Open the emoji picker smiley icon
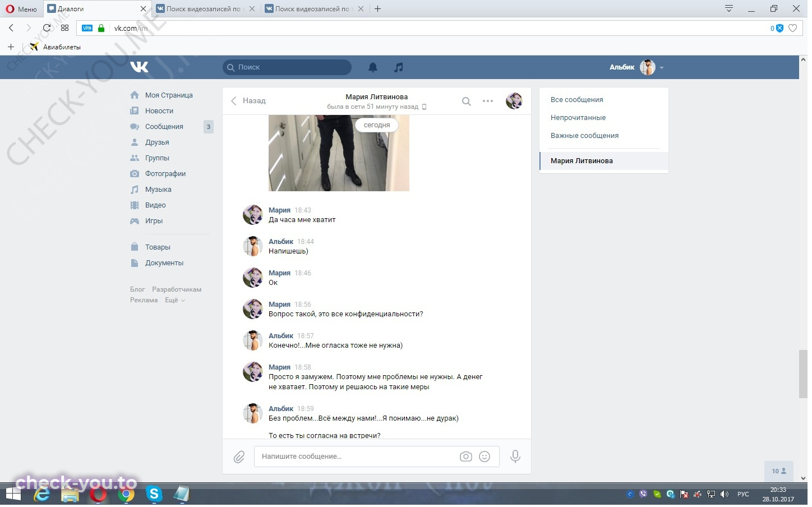 coord(485,457)
